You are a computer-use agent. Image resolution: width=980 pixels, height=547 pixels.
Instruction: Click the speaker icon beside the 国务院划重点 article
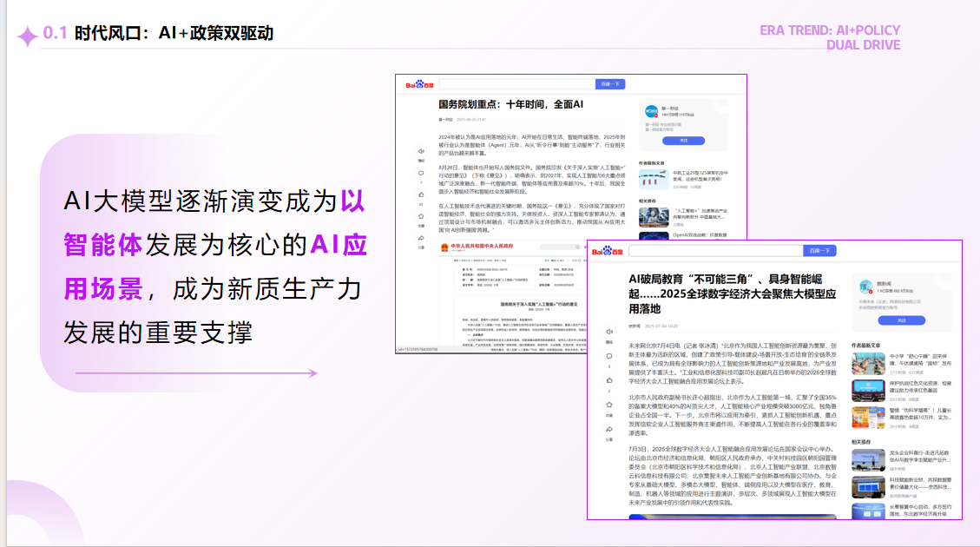[421, 151]
